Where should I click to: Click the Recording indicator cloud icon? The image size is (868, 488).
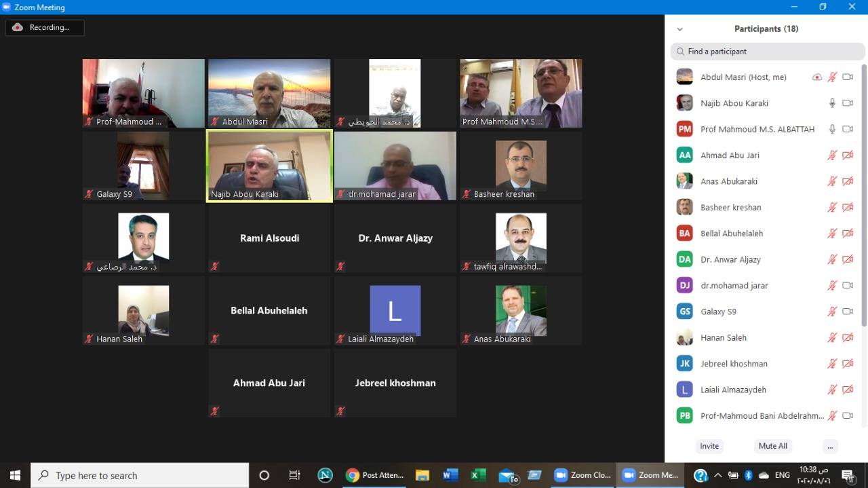[x=18, y=28]
